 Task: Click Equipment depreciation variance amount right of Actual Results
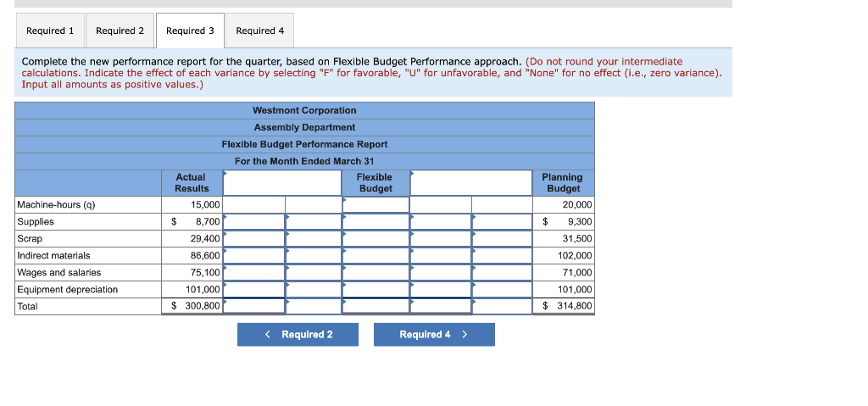(254, 289)
